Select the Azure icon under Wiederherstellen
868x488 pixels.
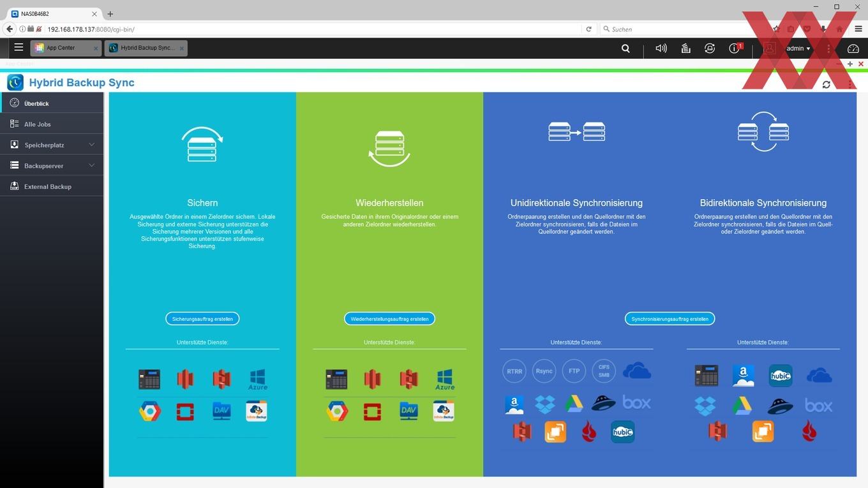click(x=445, y=379)
